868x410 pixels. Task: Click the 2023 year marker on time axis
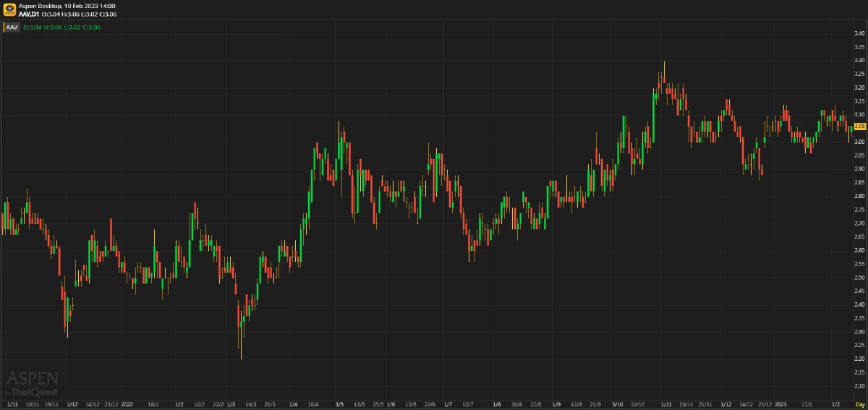pos(781,403)
